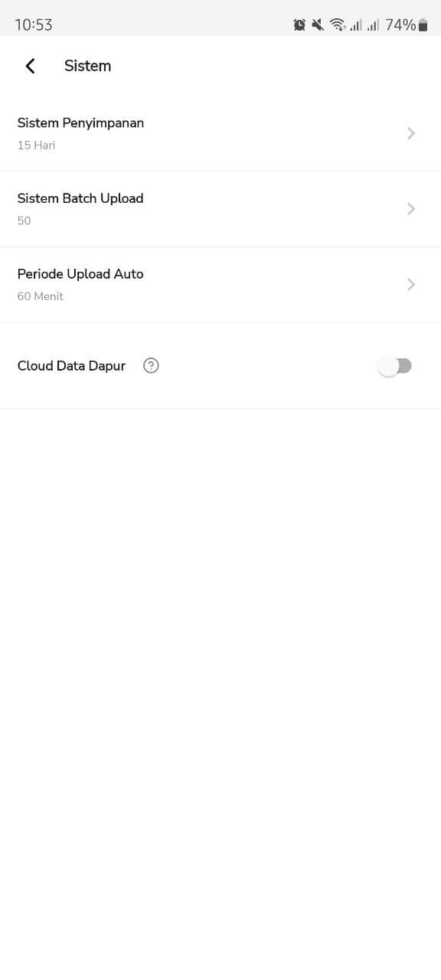This screenshot has width=441, height=980.
Task: Tap the second cellular signal bars icon
Action: 373,25
